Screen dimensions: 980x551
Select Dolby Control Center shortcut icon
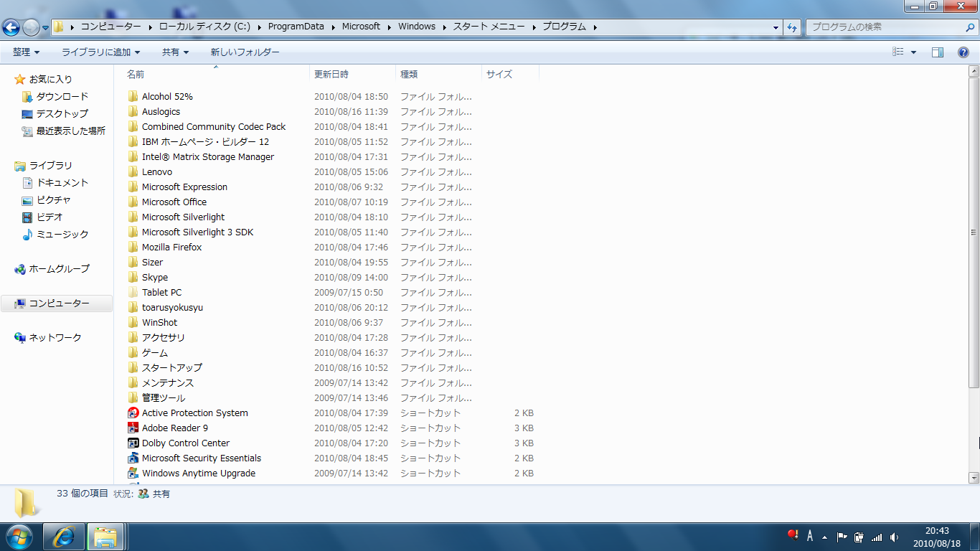pyautogui.click(x=133, y=443)
